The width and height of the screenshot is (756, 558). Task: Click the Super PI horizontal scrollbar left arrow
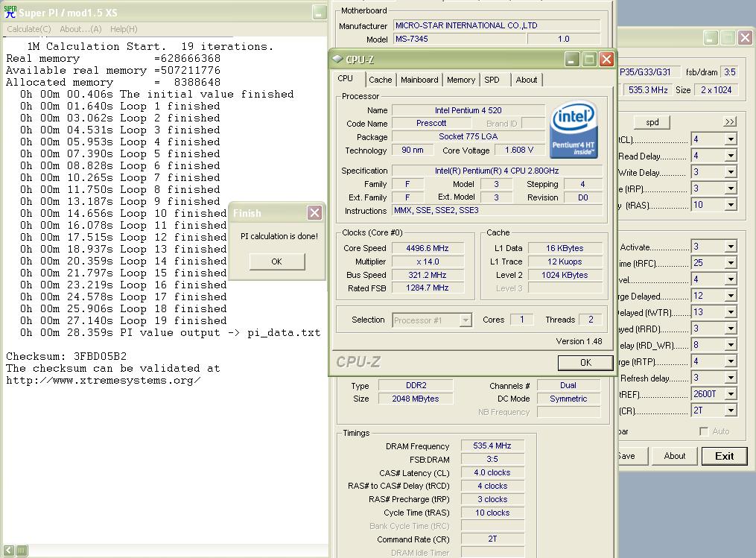point(9,551)
